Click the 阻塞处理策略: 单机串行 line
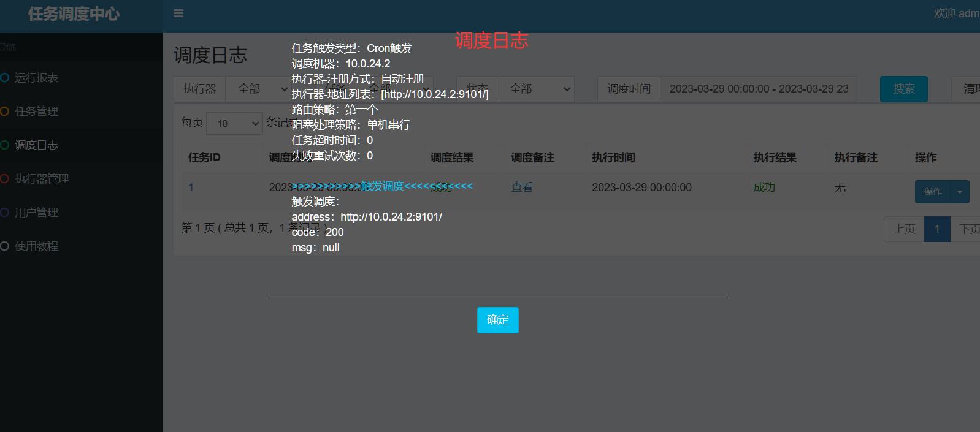The image size is (980, 432). click(351, 125)
